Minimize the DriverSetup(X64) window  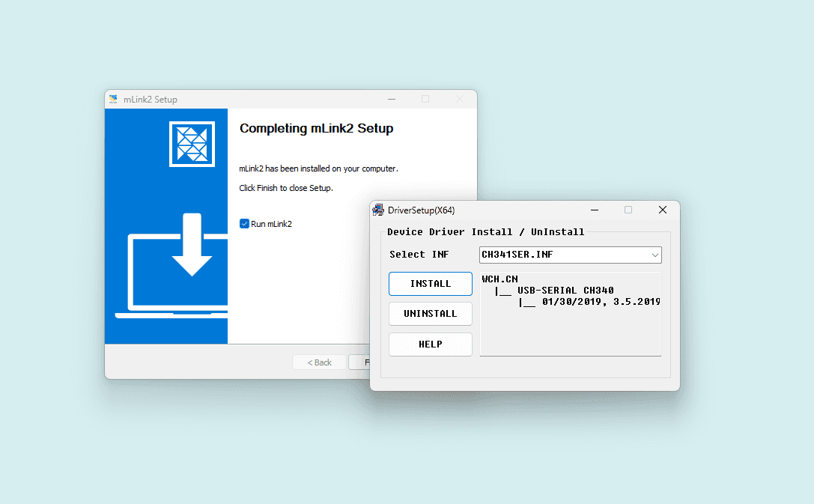pos(594,210)
